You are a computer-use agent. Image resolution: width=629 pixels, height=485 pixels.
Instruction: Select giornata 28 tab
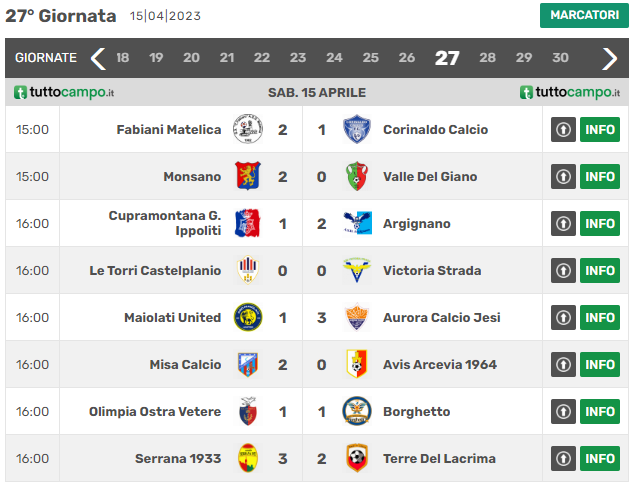click(x=487, y=58)
